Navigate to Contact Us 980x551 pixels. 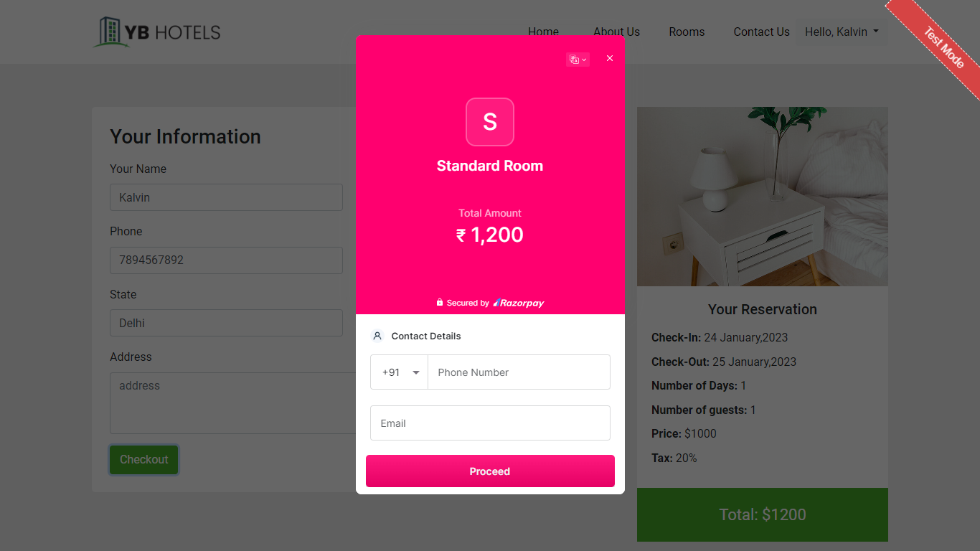click(x=761, y=32)
